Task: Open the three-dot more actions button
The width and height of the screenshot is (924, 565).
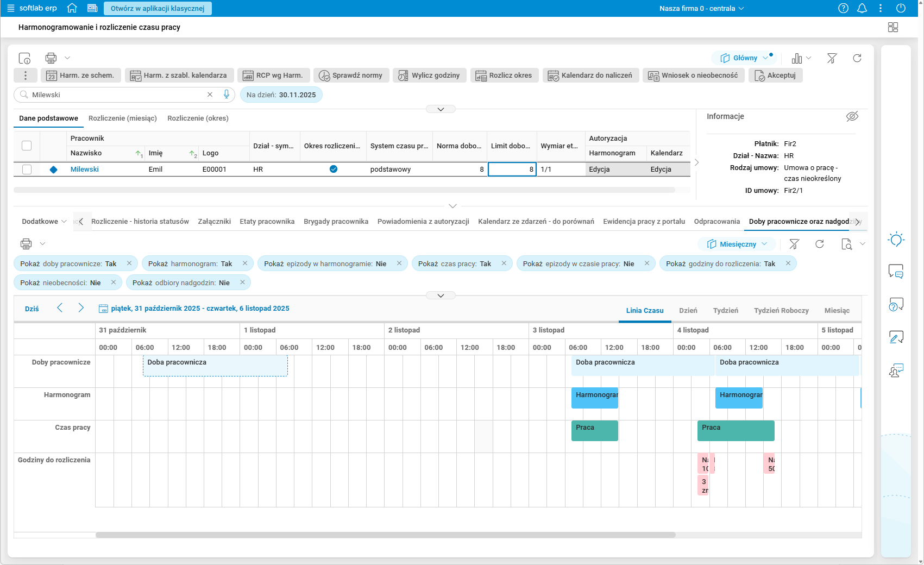Action: 26,76
